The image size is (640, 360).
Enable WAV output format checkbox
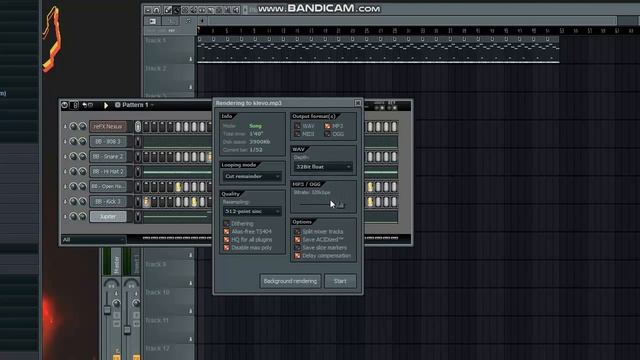(x=297, y=126)
